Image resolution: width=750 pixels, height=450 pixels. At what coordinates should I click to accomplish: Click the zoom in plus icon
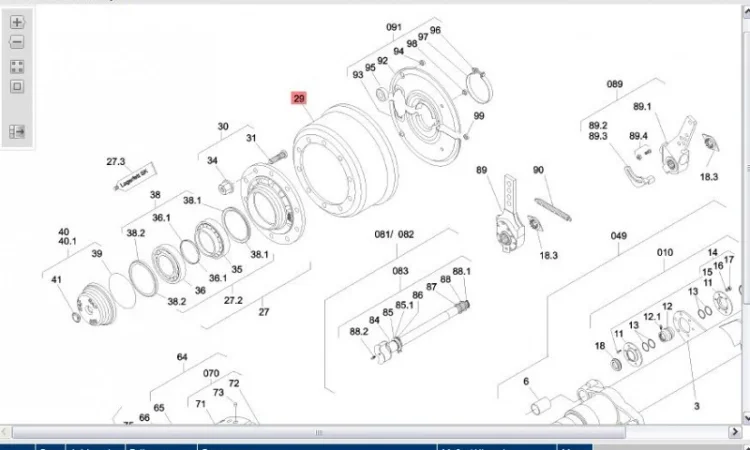click(17, 21)
